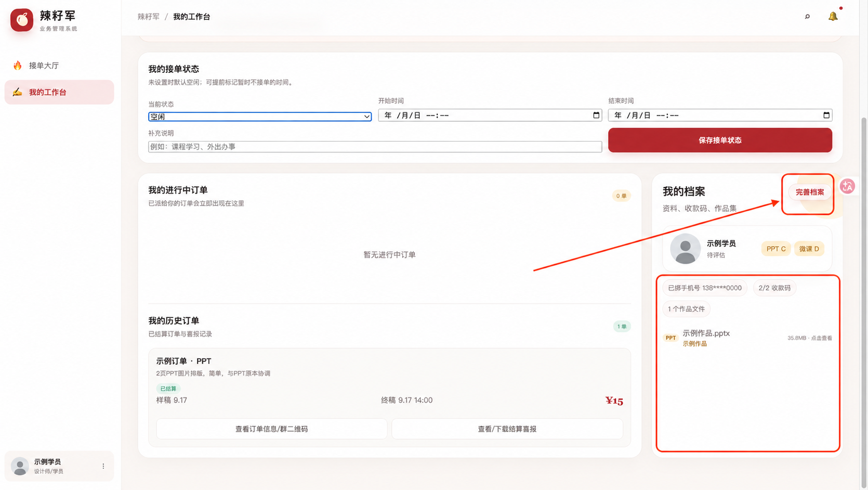Click 我的工作台 breadcrumb text
Image resolution: width=868 pixels, height=490 pixels.
(191, 17)
